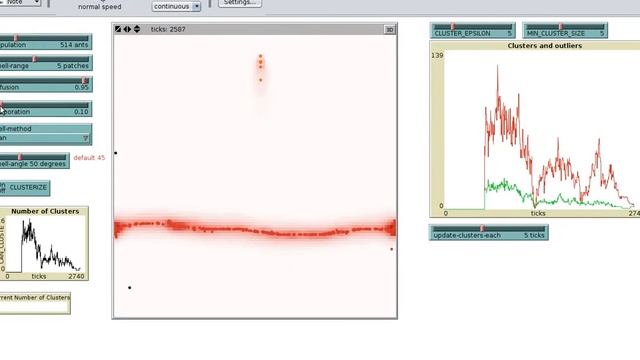This screenshot has height=360, width=640.
Task: Open the Note element dropdown in toolbar
Action: coord(20,2)
